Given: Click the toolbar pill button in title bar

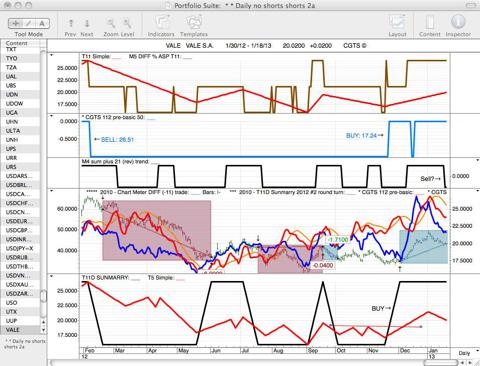Looking at the screenshot, I should click(471, 5).
